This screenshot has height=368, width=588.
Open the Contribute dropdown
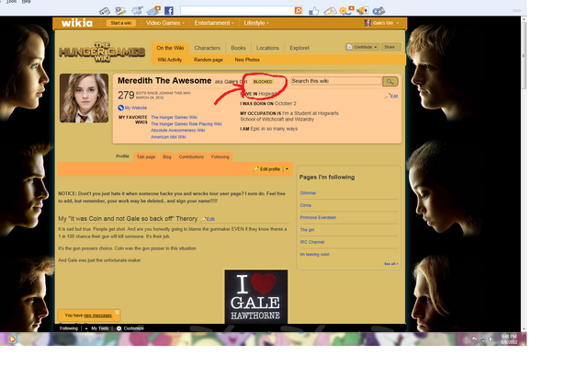[x=362, y=47]
